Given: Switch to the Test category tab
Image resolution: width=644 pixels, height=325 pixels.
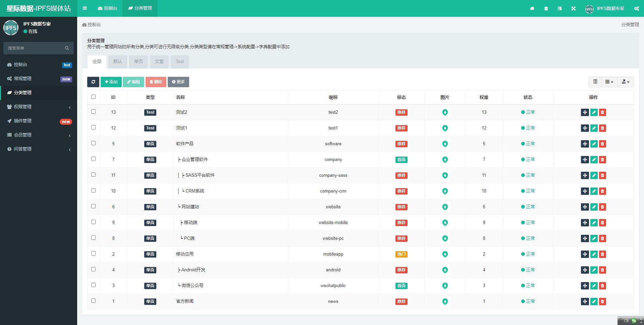Looking at the screenshot, I should coord(180,62).
